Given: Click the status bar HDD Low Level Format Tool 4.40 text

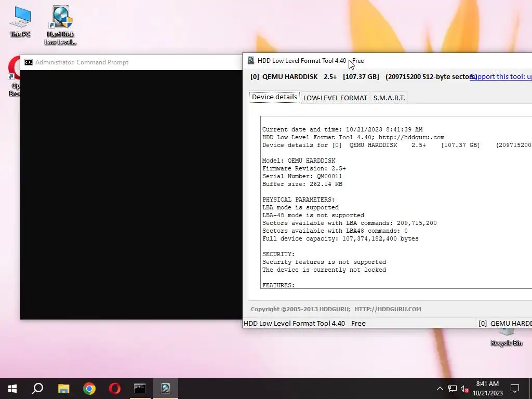Looking at the screenshot, I should coord(304,323).
